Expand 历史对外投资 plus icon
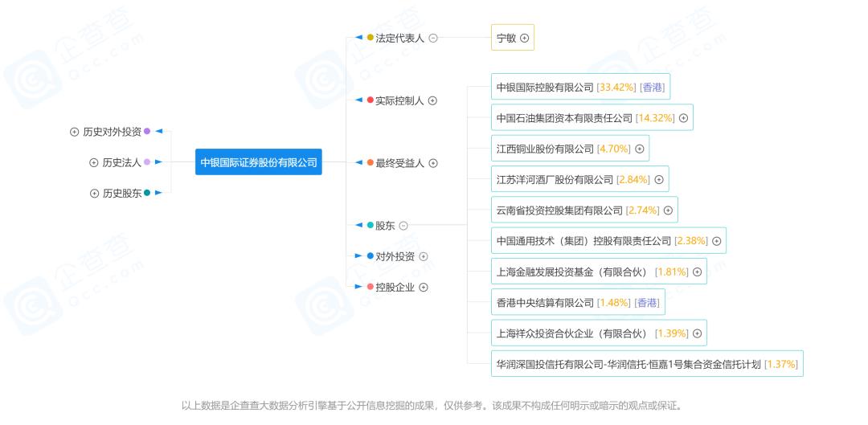 point(74,132)
